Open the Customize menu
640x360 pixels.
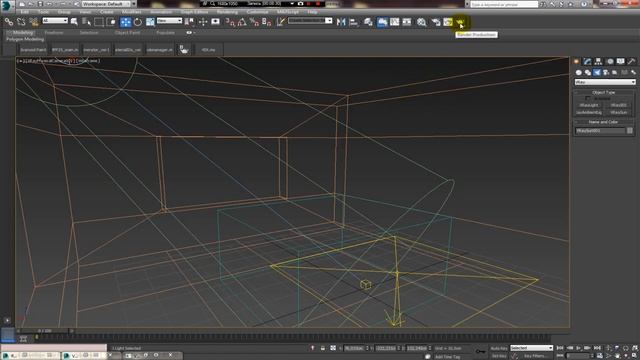tap(257, 12)
